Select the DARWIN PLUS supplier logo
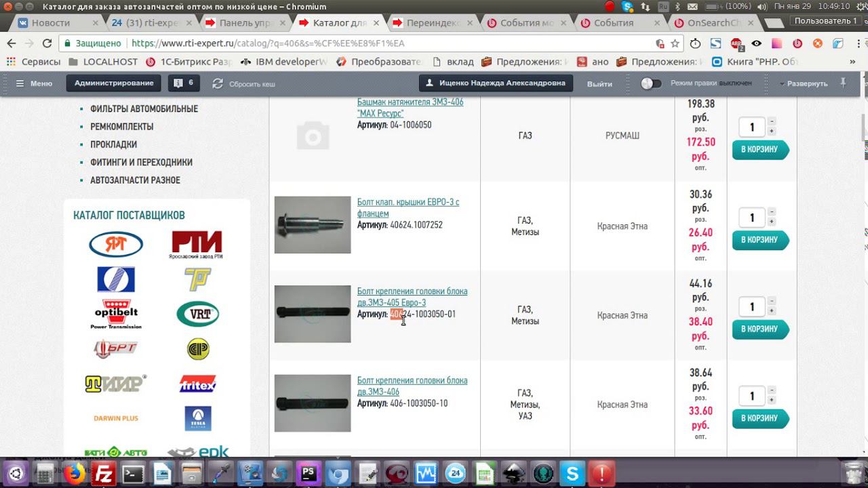Viewport: 868px width, 488px height. coord(116,418)
